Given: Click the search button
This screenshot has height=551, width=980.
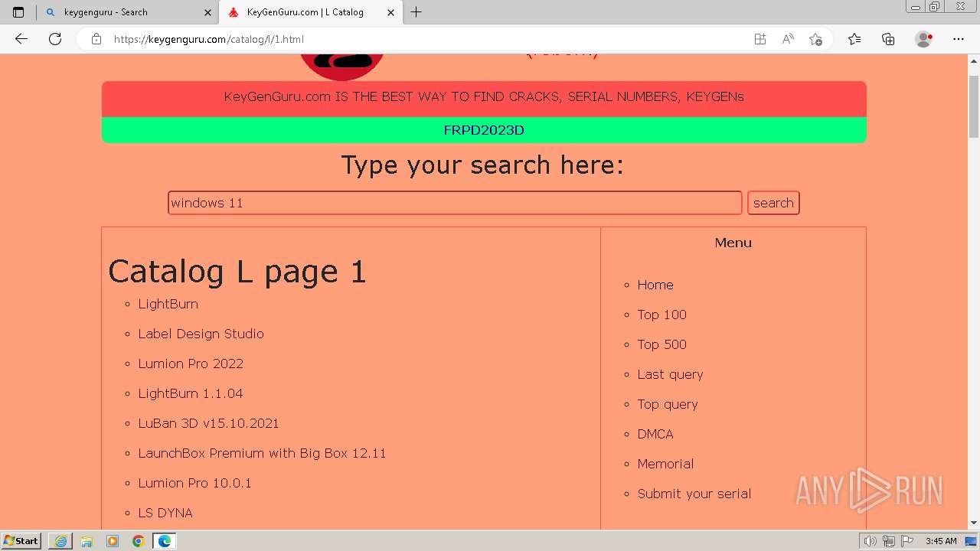Looking at the screenshot, I should pos(773,203).
